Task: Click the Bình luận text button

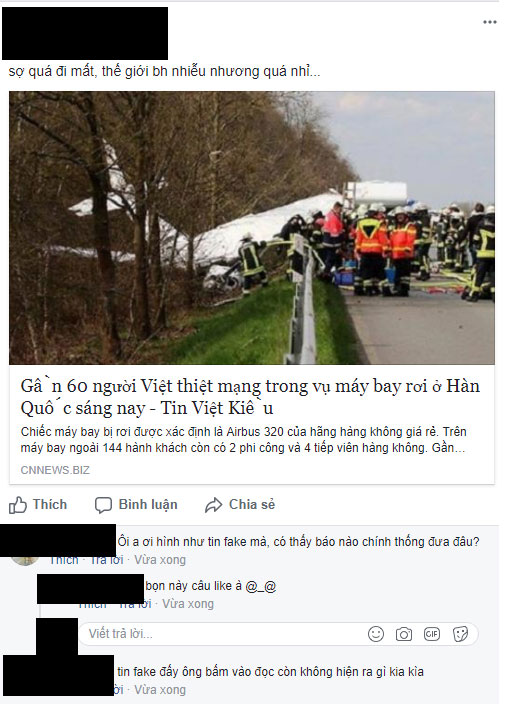Action: (x=148, y=505)
